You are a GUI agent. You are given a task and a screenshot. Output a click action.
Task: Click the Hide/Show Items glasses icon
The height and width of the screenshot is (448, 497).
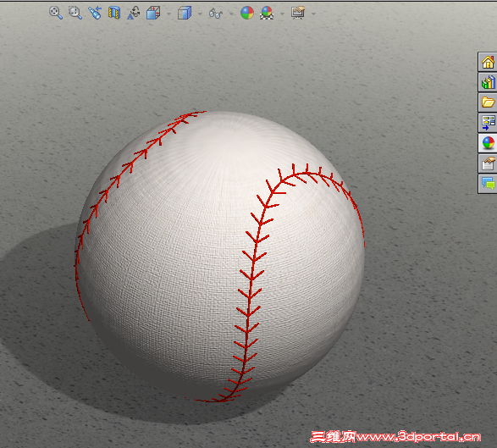tap(216, 14)
